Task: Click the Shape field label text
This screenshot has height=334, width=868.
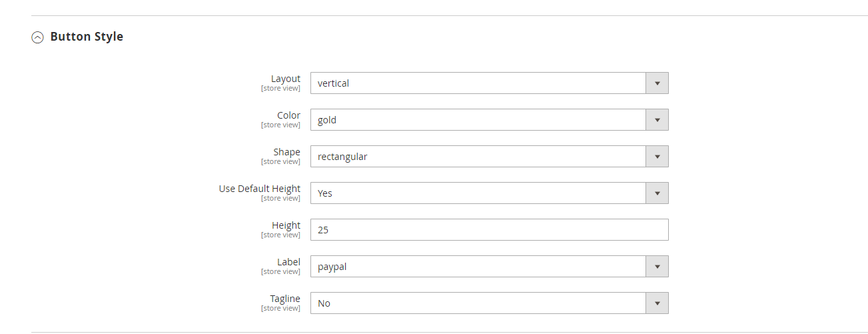Action: [x=286, y=152]
